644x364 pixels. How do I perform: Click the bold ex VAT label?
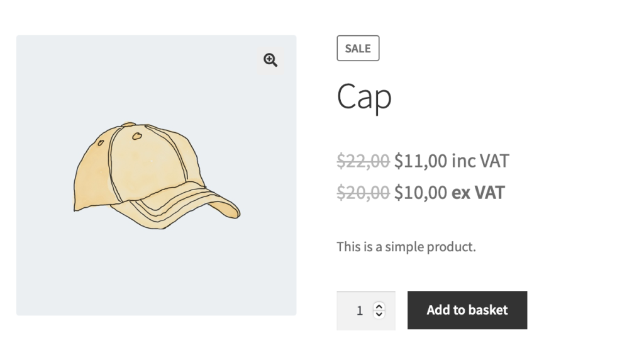tap(478, 193)
